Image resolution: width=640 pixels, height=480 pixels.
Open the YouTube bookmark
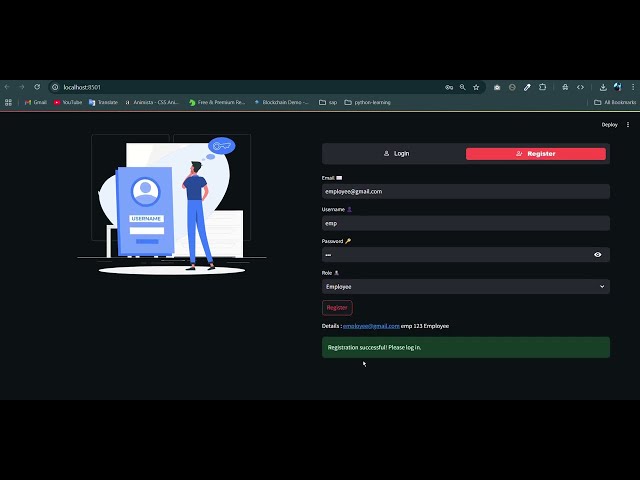pos(68,102)
